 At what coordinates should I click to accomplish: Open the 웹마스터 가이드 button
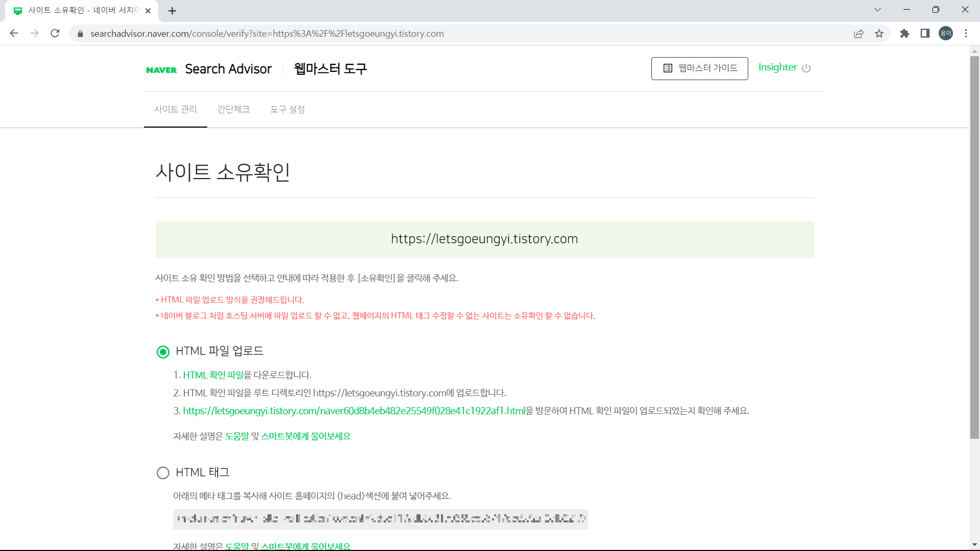point(699,68)
